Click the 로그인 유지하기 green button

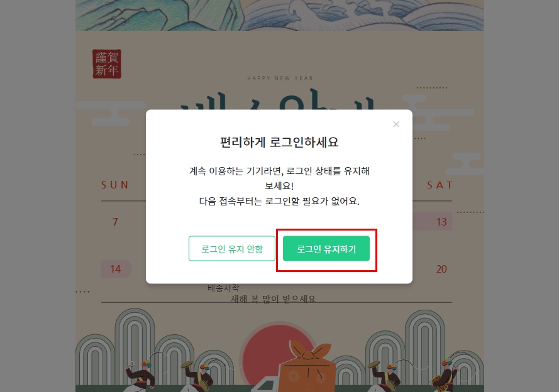[326, 249]
